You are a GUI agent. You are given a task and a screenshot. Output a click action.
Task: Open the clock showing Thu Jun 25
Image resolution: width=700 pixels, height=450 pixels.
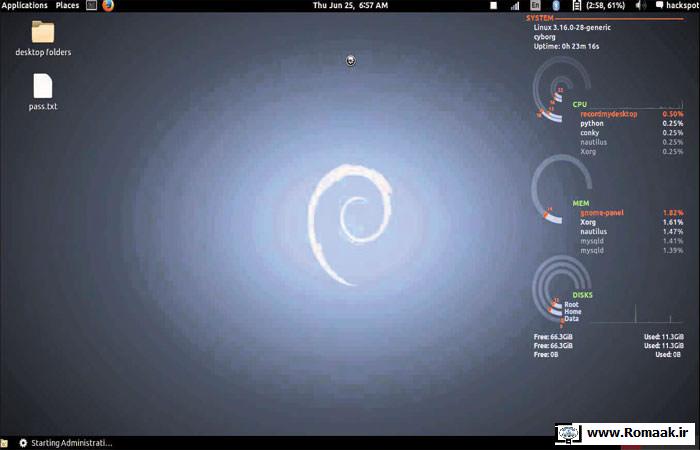click(x=350, y=5)
